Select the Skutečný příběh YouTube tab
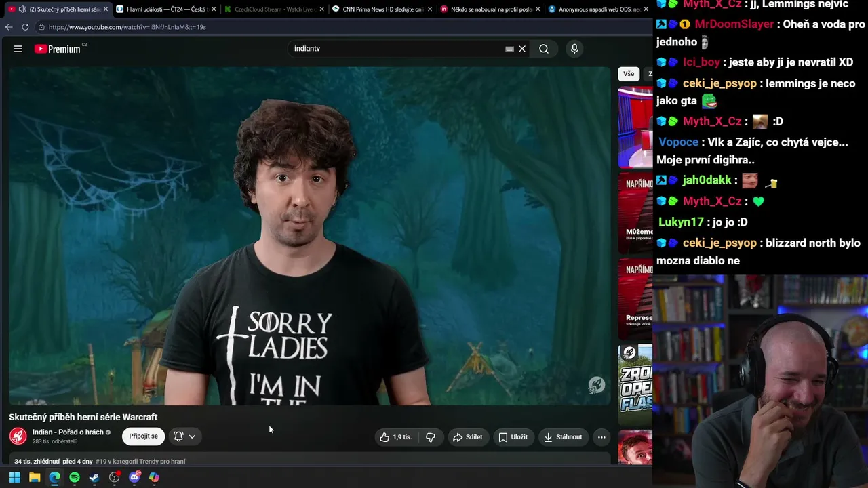The width and height of the screenshot is (868, 488). [58, 9]
